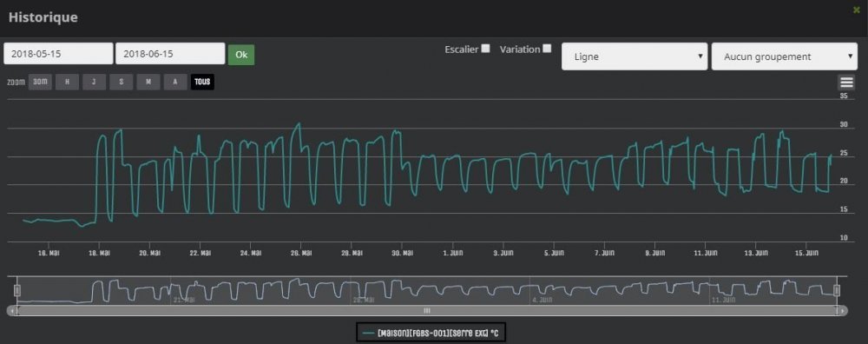Click the Historique title text

pyautogui.click(x=43, y=17)
